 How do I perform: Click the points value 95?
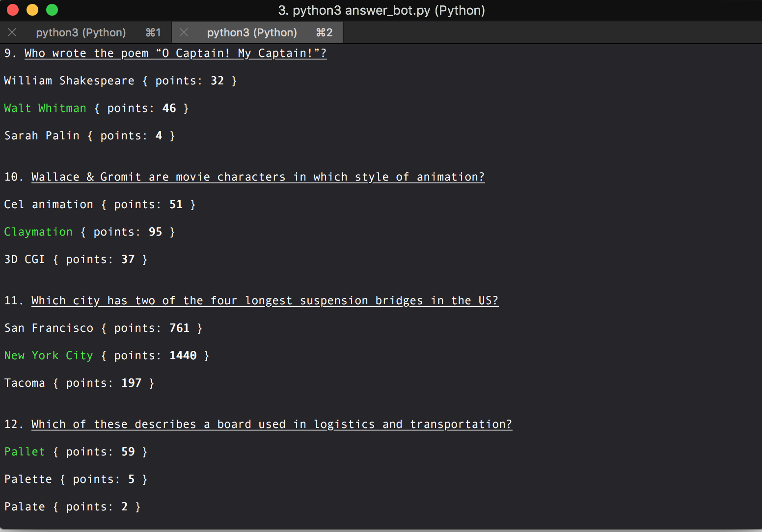[156, 232]
